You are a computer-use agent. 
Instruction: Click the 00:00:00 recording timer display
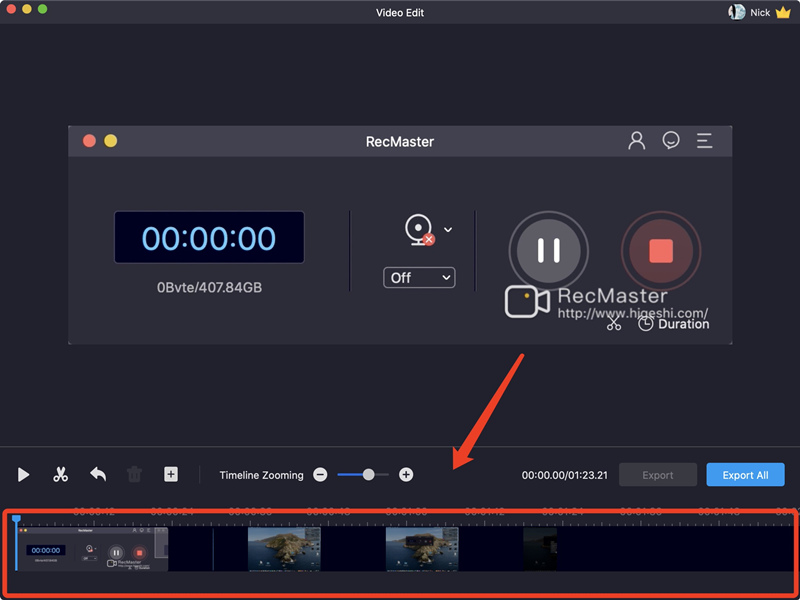coord(209,238)
